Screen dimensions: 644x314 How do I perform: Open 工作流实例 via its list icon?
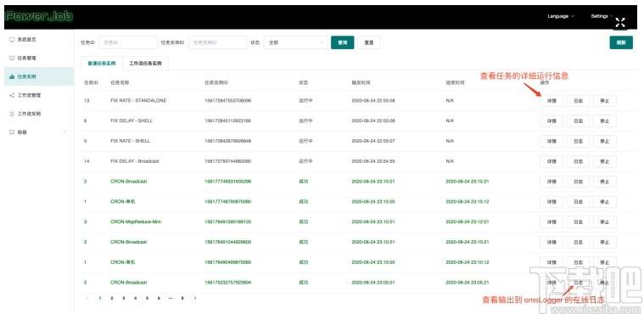point(12,114)
